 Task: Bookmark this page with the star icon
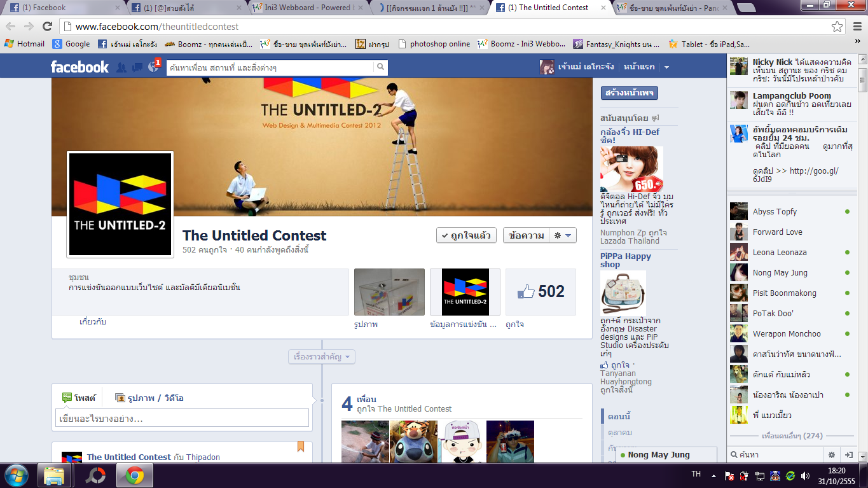[x=837, y=27]
